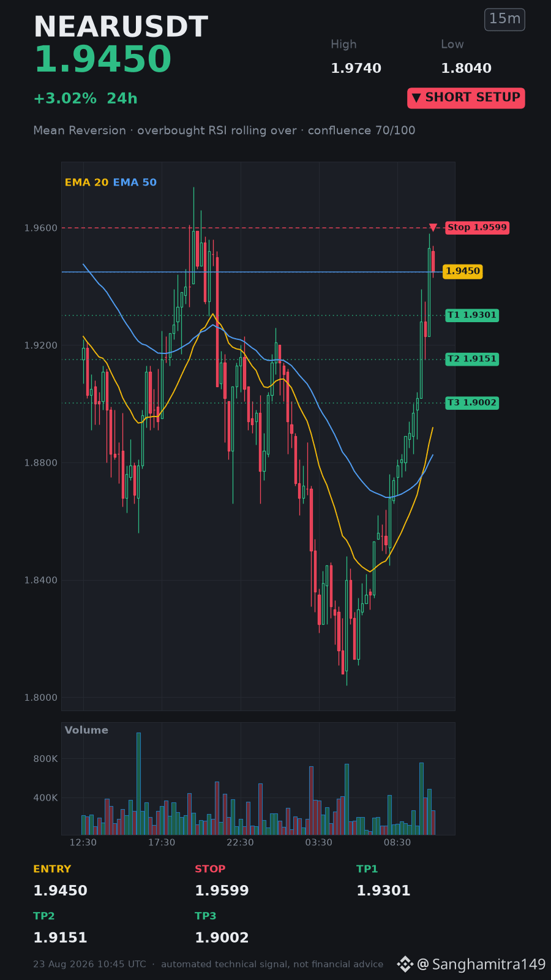Click the SHORT SETUP badge
Screen dimensions: 551x980
466,98
